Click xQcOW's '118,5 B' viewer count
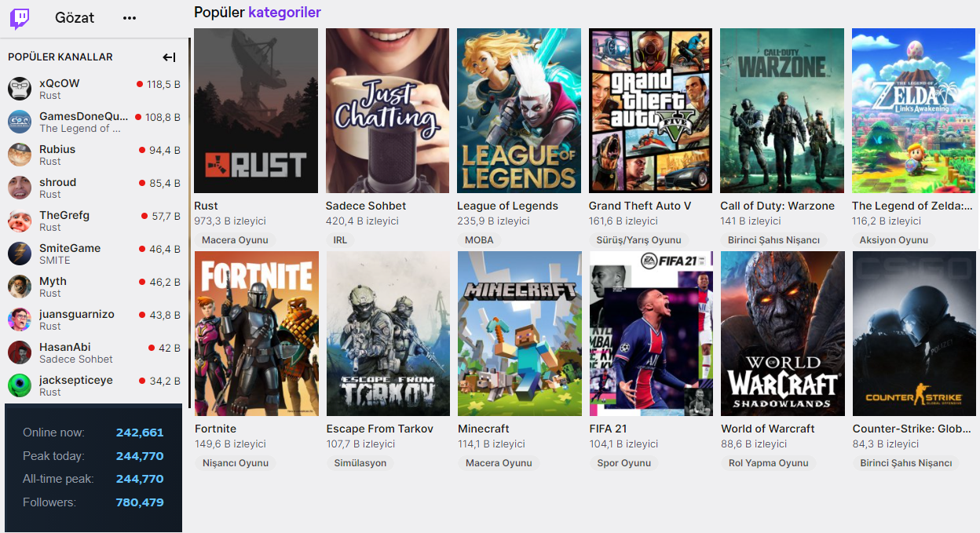This screenshot has width=980, height=533. point(163,84)
